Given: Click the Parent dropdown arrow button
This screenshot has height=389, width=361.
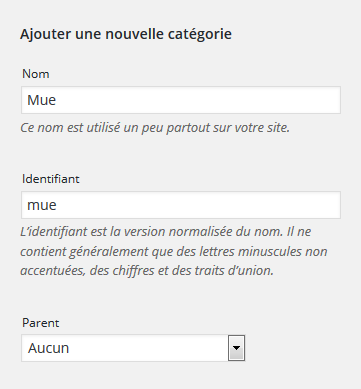Looking at the screenshot, I should coord(236,348).
